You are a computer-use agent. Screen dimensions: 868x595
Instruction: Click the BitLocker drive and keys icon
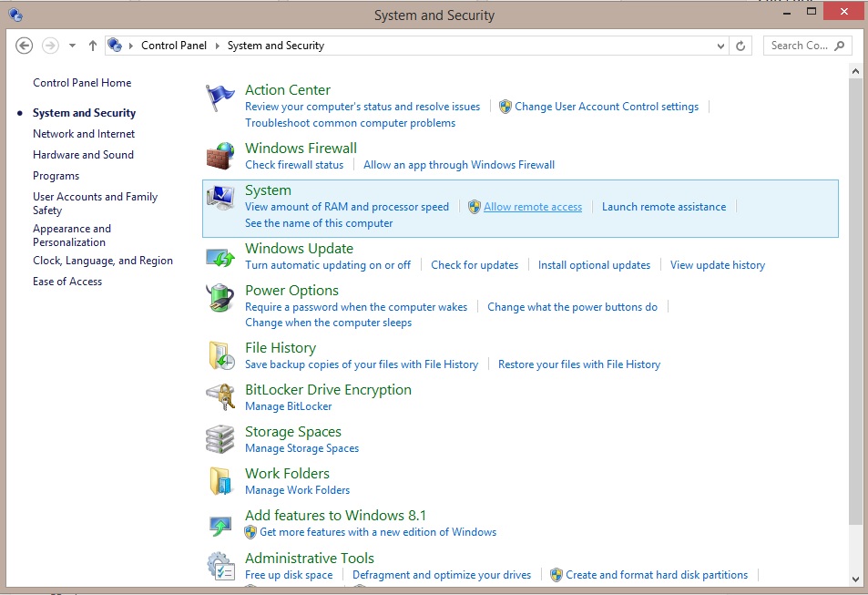[220, 396]
